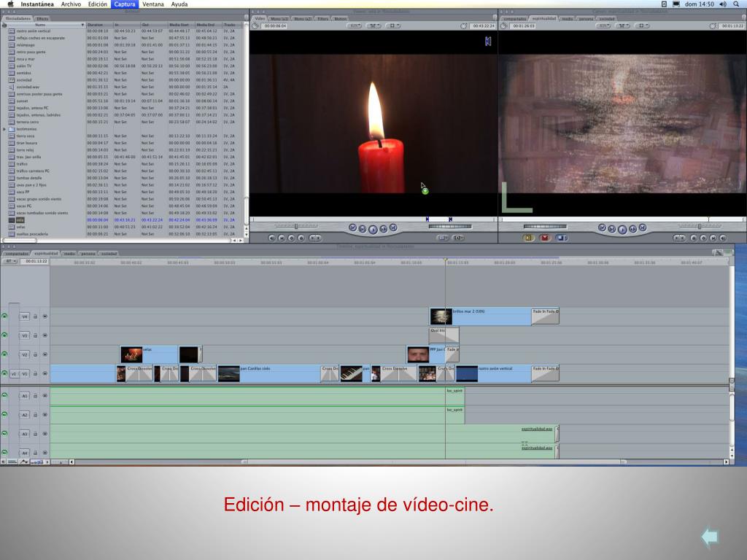Toggle the clip keyframes control in Timeline
Screen dimensions: 747x560
pyautogui.click(x=12, y=462)
